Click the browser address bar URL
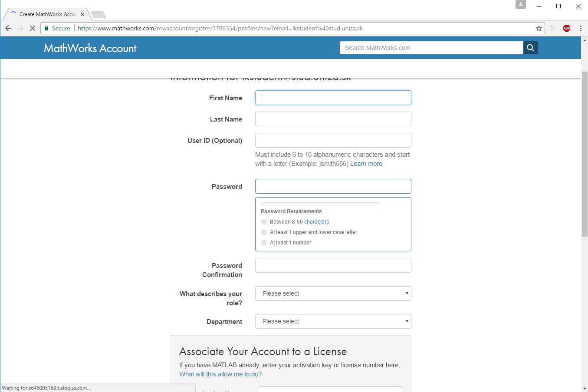Screen dimensions: 588x392 (x=220, y=28)
